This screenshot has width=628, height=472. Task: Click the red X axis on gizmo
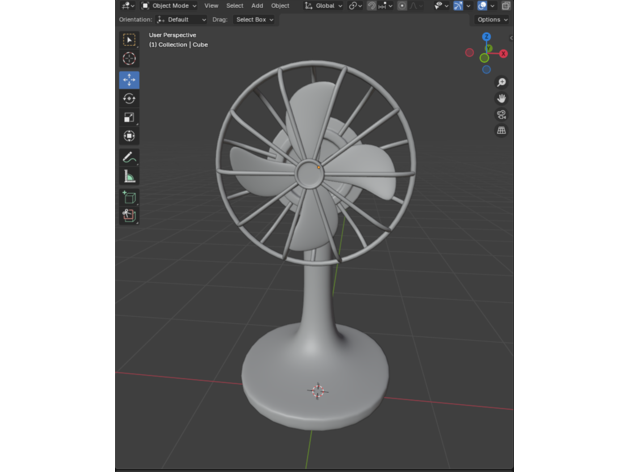tap(503, 53)
